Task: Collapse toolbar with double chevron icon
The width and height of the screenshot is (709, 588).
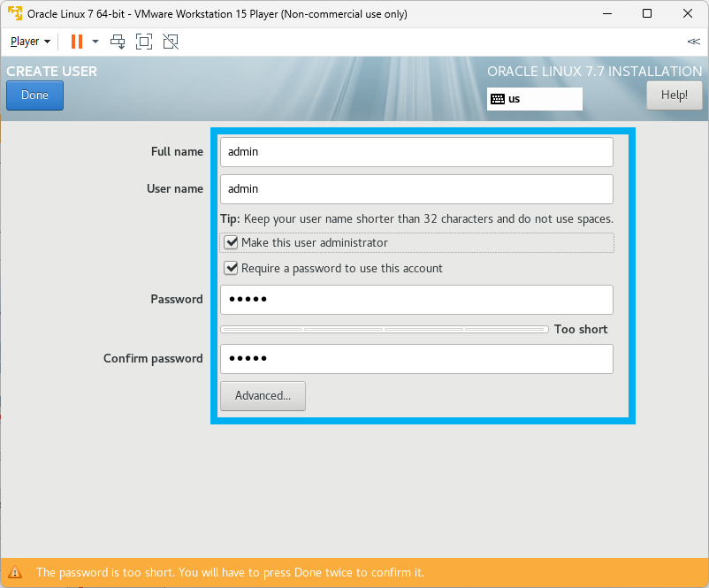Action: (x=694, y=42)
